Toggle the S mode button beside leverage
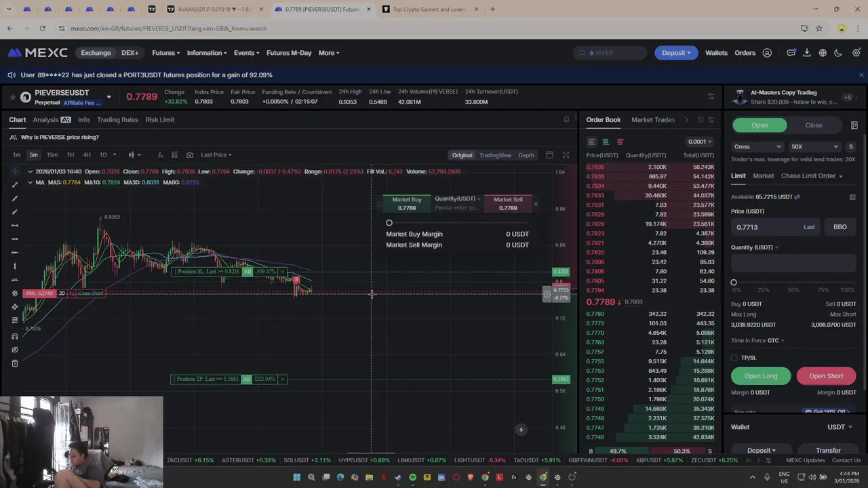The image size is (868, 488). pos(850,146)
